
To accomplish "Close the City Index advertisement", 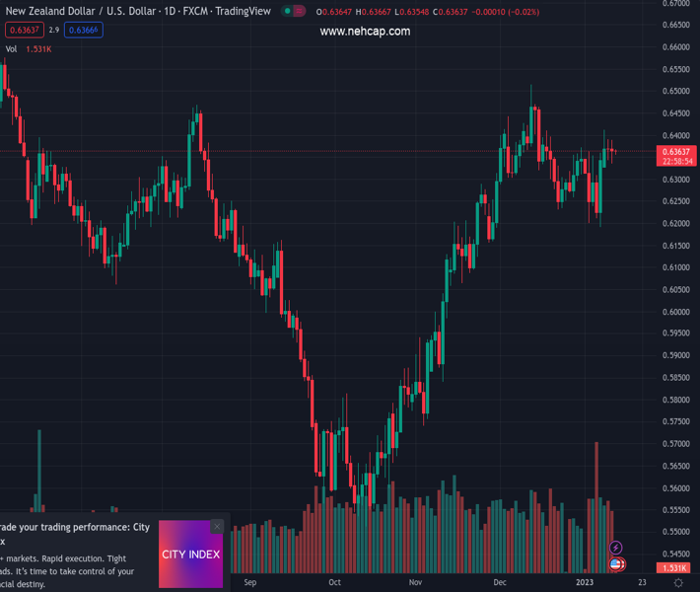I will (x=217, y=526).
